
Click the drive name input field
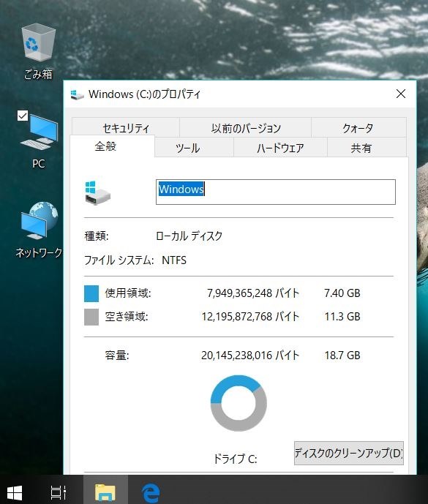pyautogui.click(x=276, y=192)
